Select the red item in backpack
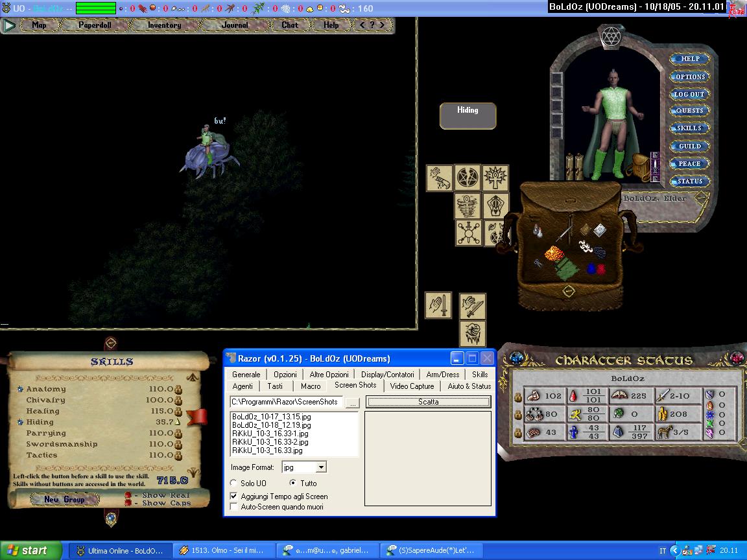 pyautogui.click(x=600, y=270)
